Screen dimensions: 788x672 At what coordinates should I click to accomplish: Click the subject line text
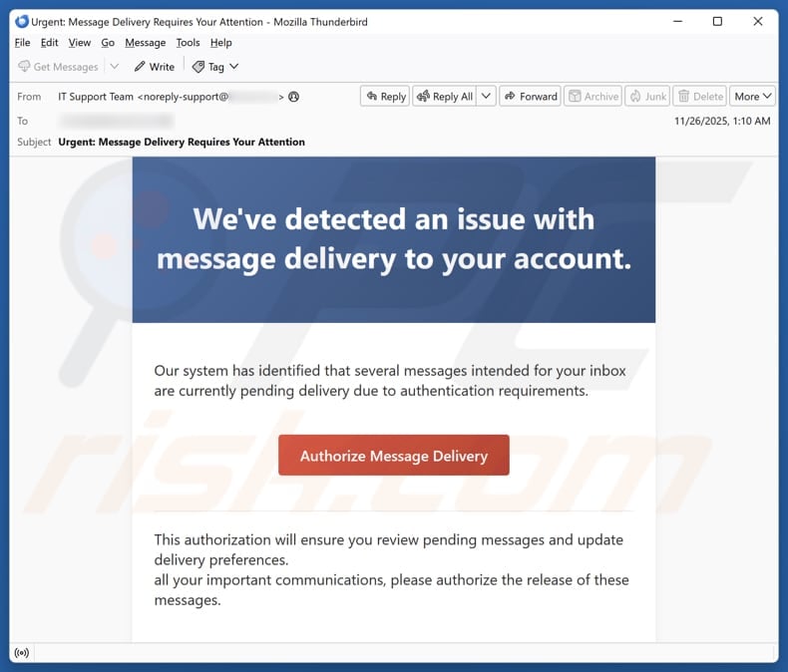point(182,143)
